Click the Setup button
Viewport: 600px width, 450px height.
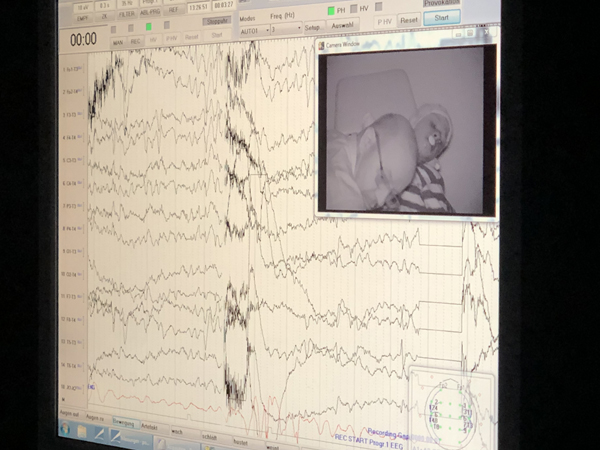click(x=312, y=28)
